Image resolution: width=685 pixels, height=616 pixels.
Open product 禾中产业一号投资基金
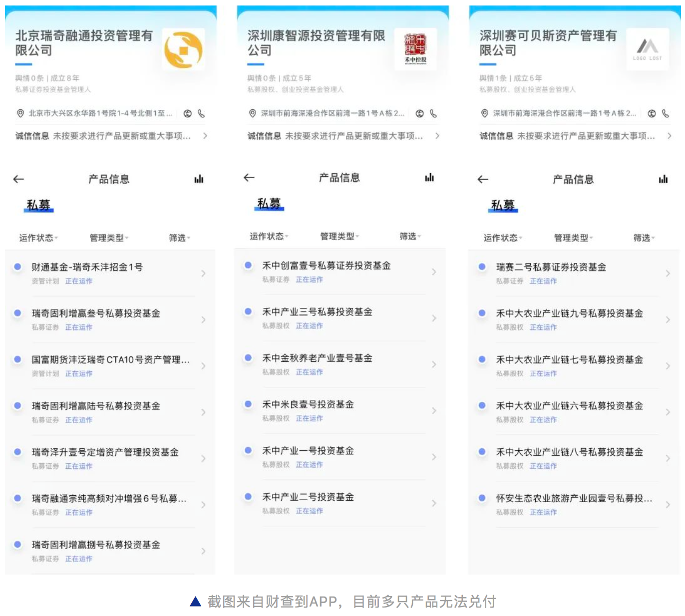(340, 457)
